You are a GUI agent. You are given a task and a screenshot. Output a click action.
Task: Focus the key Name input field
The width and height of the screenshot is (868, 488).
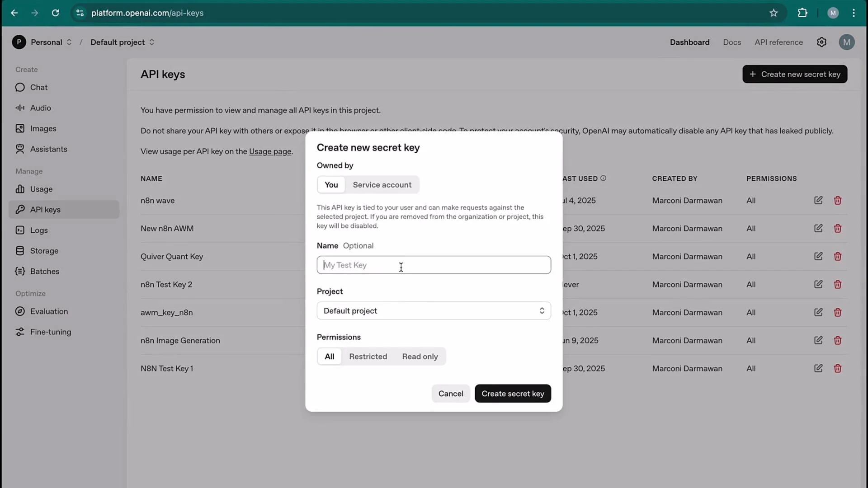434,265
